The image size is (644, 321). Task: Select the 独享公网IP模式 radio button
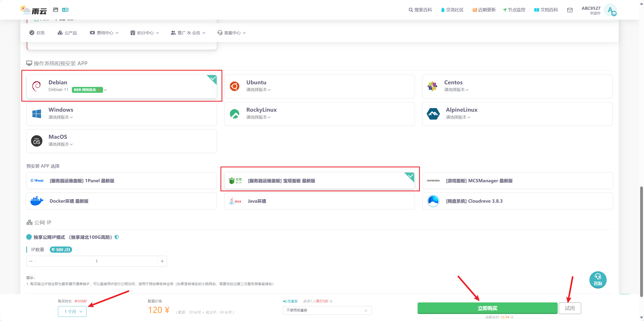(x=29, y=237)
